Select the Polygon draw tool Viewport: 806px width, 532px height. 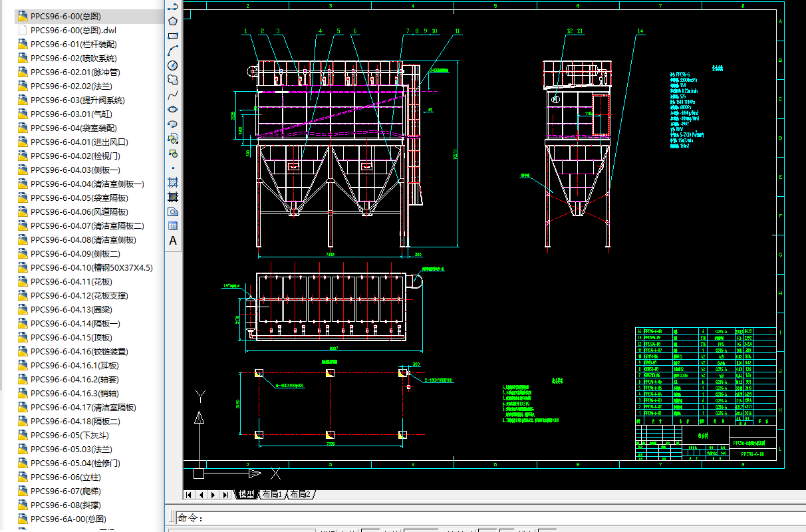click(173, 21)
